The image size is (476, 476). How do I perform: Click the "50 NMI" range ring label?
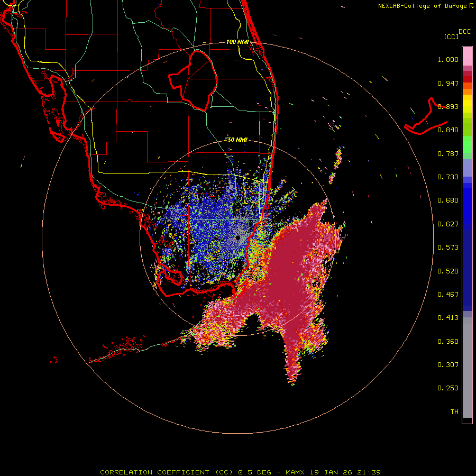237,140
